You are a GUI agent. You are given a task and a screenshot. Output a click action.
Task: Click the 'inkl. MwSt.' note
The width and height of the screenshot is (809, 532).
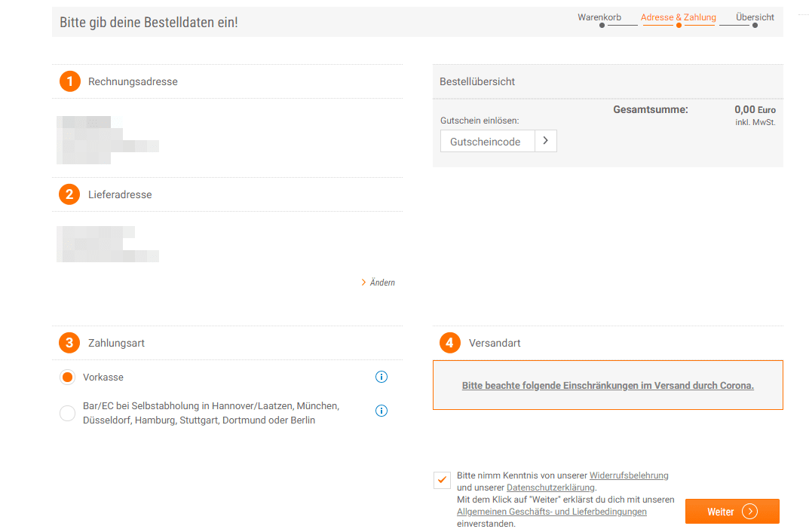tap(755, 122)
